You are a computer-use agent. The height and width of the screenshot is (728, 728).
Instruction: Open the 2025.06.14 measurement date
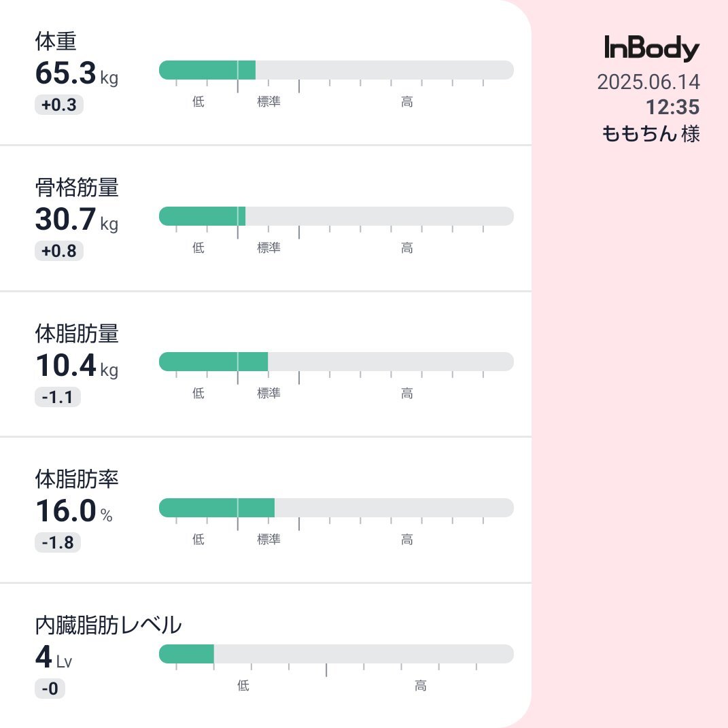pyautogui.click(x=648, y=82)
